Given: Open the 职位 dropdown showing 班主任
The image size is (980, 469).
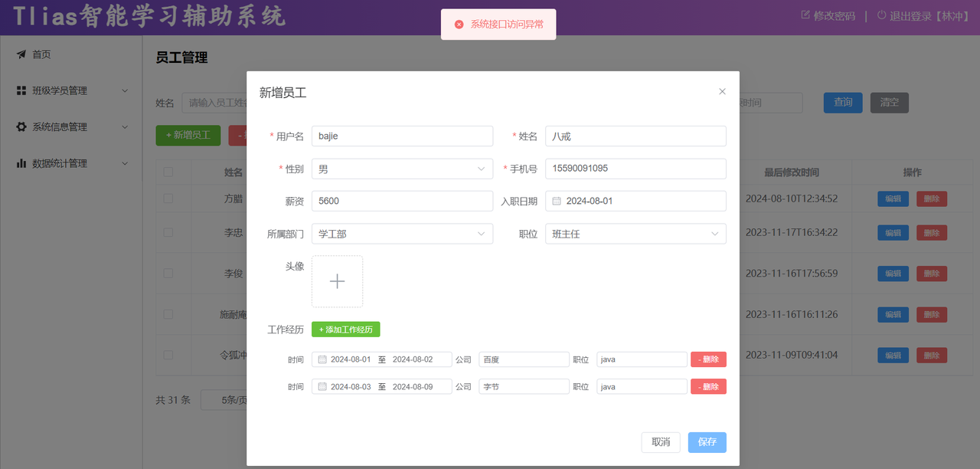Looking at the screenshot, I should click(635, 234).
